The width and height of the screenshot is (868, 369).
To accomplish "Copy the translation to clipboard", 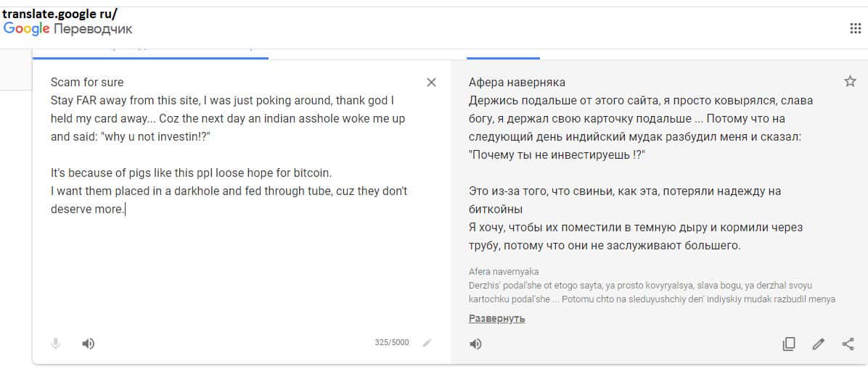I will pyautogui.click(x=789, y=344).
